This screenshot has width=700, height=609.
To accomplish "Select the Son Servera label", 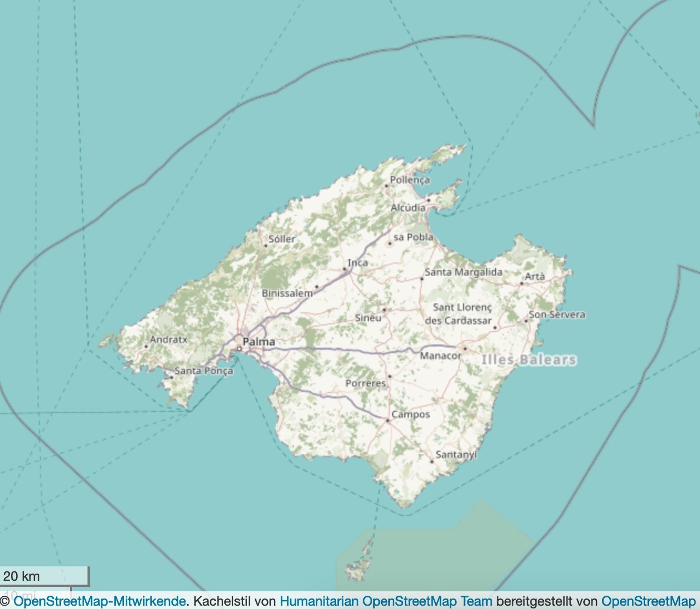I will click(x=557, y=314).
